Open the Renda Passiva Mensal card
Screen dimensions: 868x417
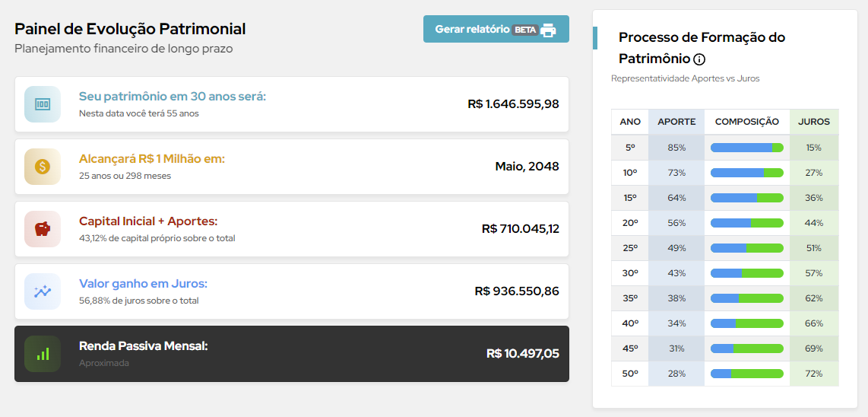point(291,354)
